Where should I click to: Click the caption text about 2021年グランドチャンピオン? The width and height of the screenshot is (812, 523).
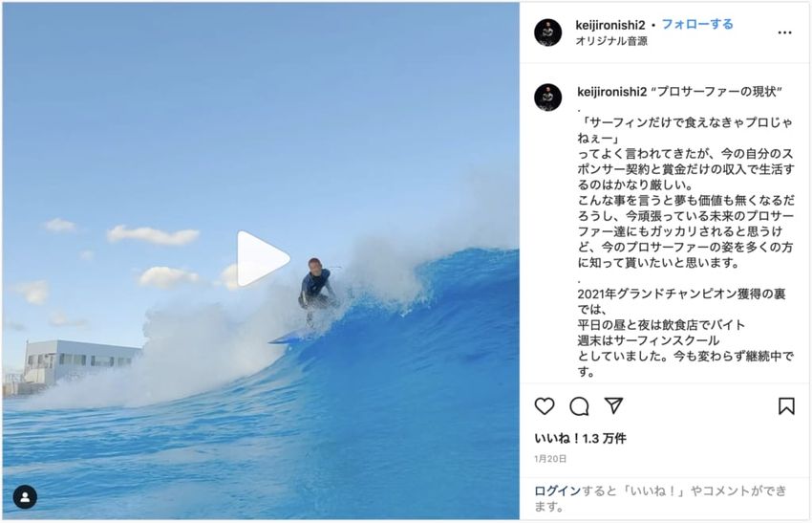tap(681, 302)
